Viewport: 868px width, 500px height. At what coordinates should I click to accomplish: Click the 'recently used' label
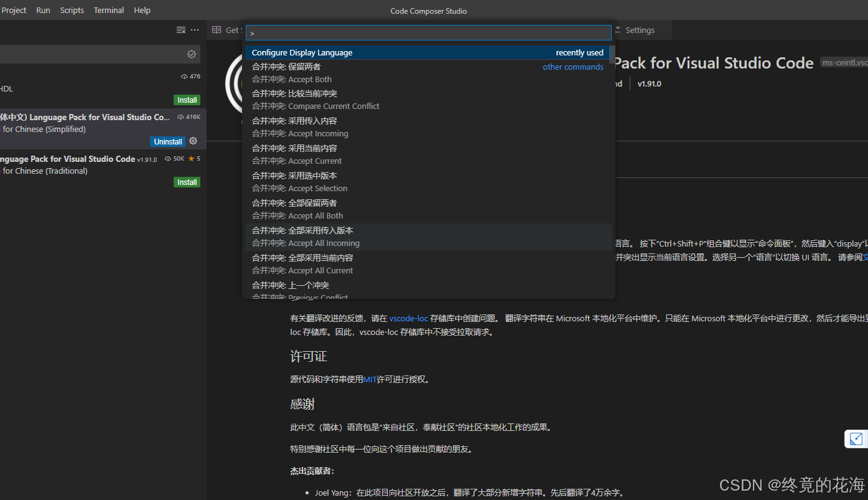click(x=579, y=53)
